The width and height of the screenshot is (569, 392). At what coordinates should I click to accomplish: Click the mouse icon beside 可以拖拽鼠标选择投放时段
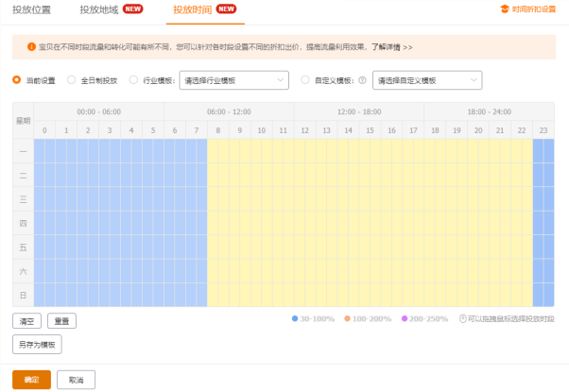[x=463, y=318]
